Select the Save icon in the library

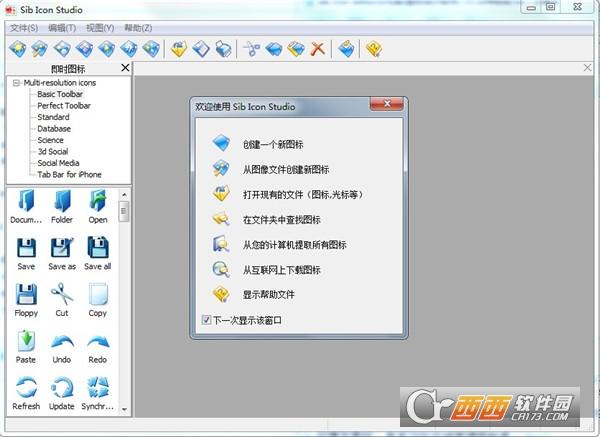pos(26,254)
